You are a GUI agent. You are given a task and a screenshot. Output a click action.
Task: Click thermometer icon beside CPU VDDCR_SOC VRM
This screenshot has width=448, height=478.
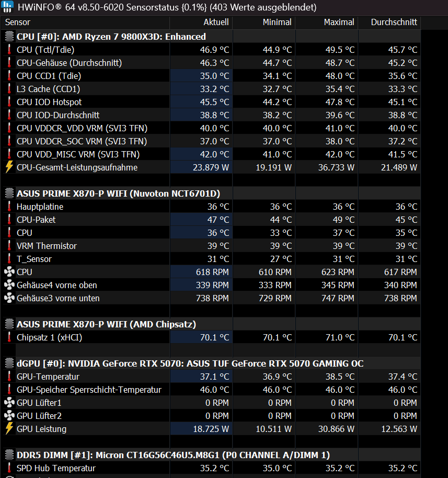coord(9,141)
